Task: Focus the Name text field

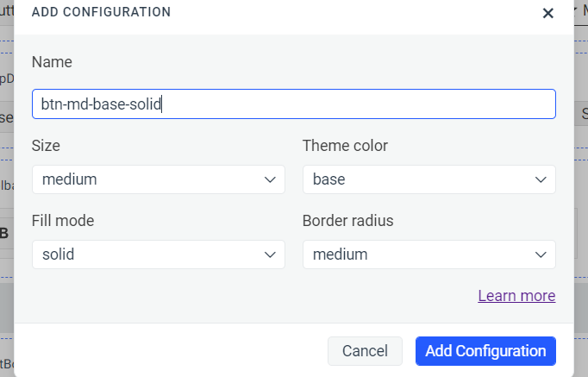Action: (x=293, y=104)
